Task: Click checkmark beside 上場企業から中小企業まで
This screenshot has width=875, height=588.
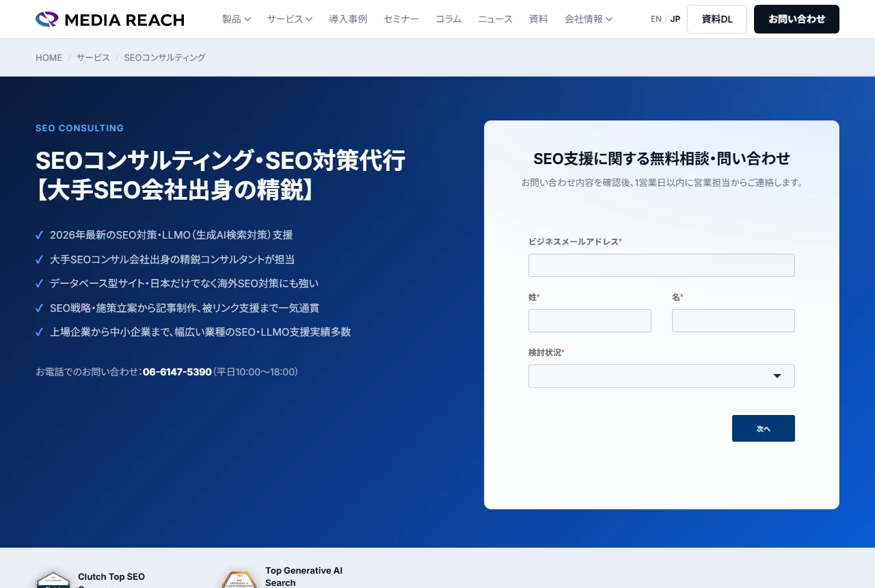Action: [40, 332]
